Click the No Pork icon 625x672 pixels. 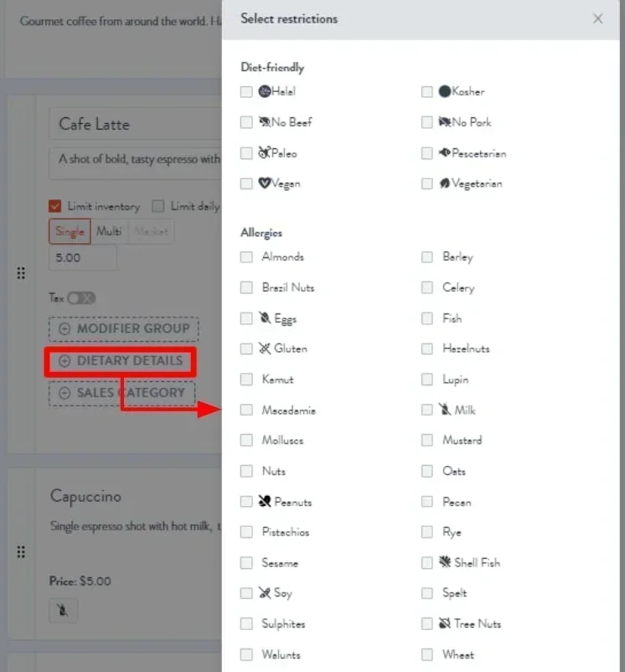point(445,122)
